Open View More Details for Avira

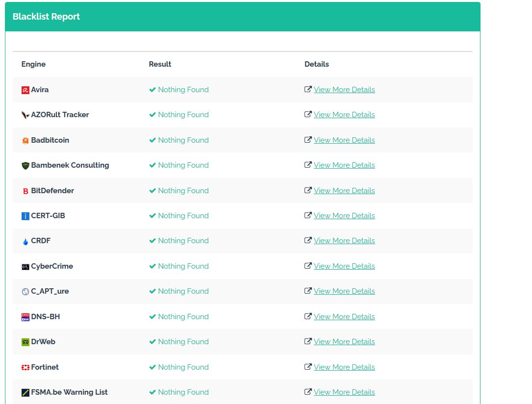tap(344, 90)
